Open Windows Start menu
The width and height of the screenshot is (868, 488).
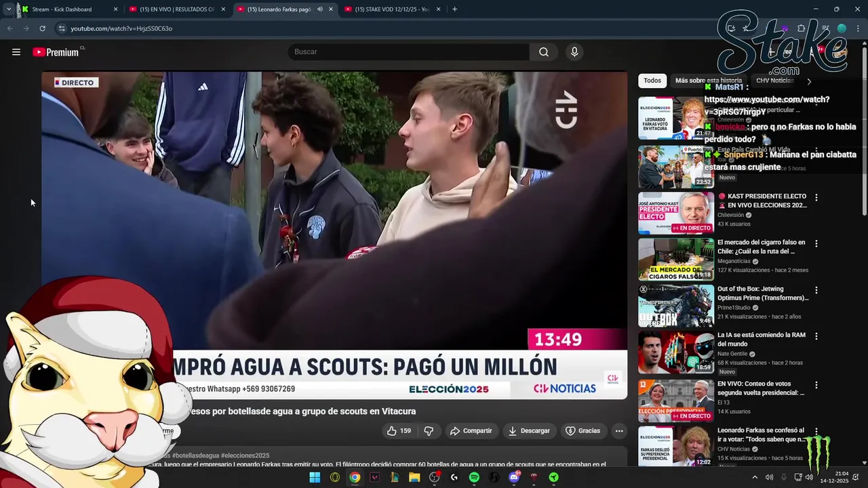315,477
